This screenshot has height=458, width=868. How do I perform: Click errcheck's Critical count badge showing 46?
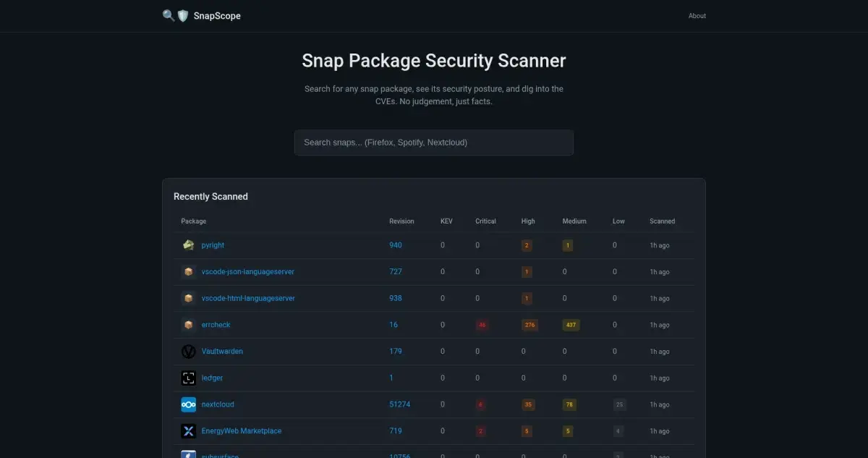point(482,324)
